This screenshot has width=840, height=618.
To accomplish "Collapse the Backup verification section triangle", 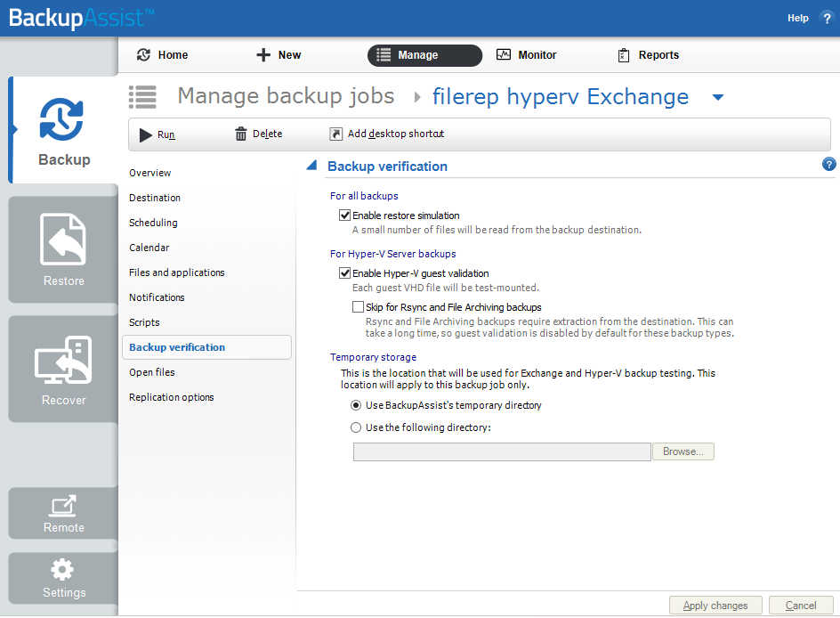I will (311, 166).
